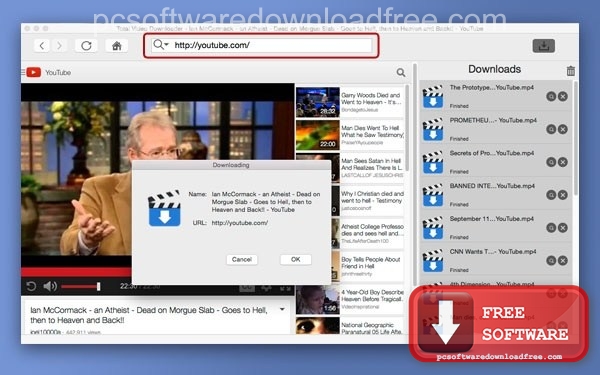Reveal PROMETHEU...YouTube.mp4 with its magnifier icon
600x375 pixels.
pos(551,129)
